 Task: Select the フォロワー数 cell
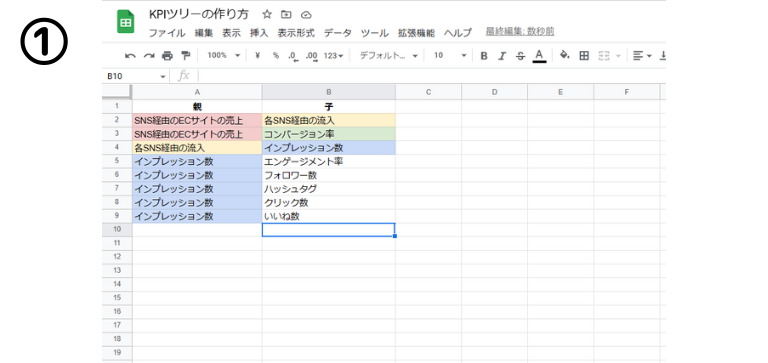pos(329,175)
